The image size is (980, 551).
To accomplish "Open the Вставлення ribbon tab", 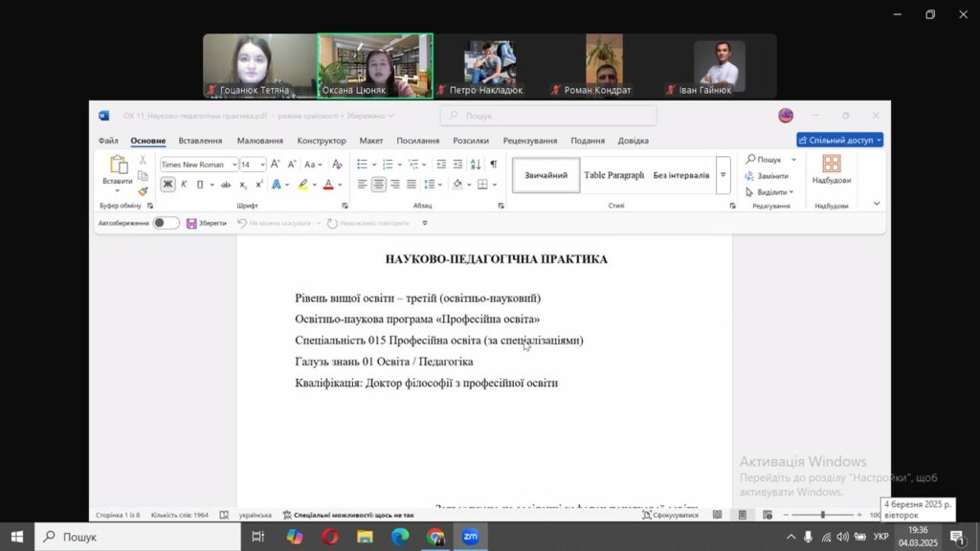I will [x=200, y=141].
